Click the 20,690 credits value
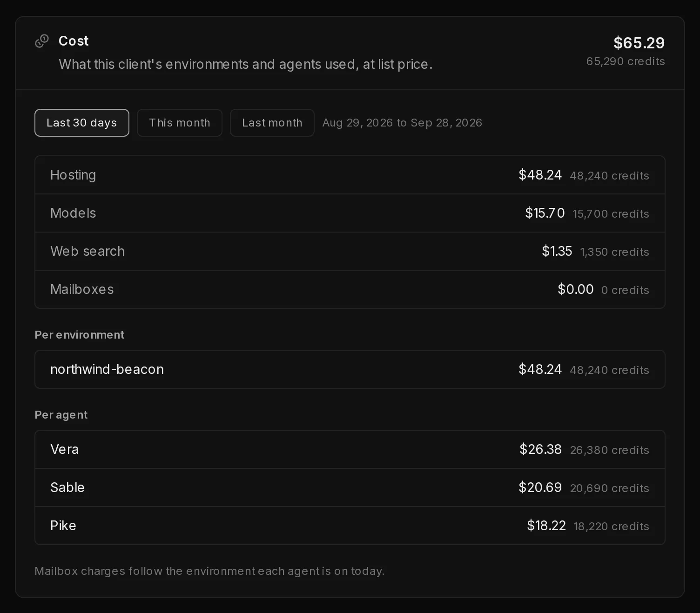This screenshot has width=700, height=613. 610,488
